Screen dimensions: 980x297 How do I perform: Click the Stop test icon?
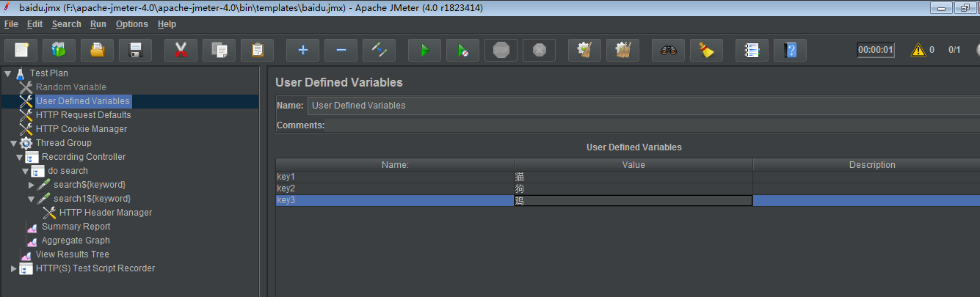501,50
